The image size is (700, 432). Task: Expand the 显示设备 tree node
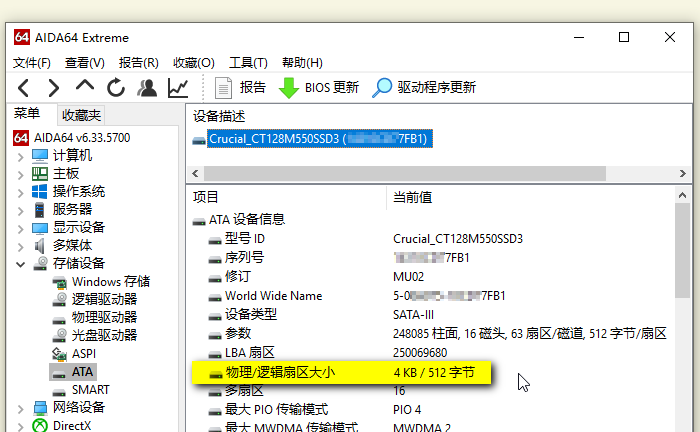[20, 228]
